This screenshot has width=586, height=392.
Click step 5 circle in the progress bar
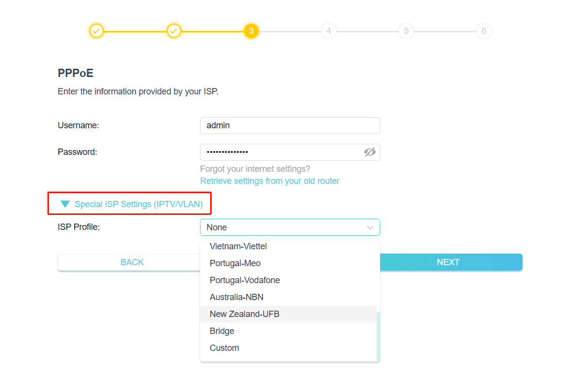(x=406, y=30)
